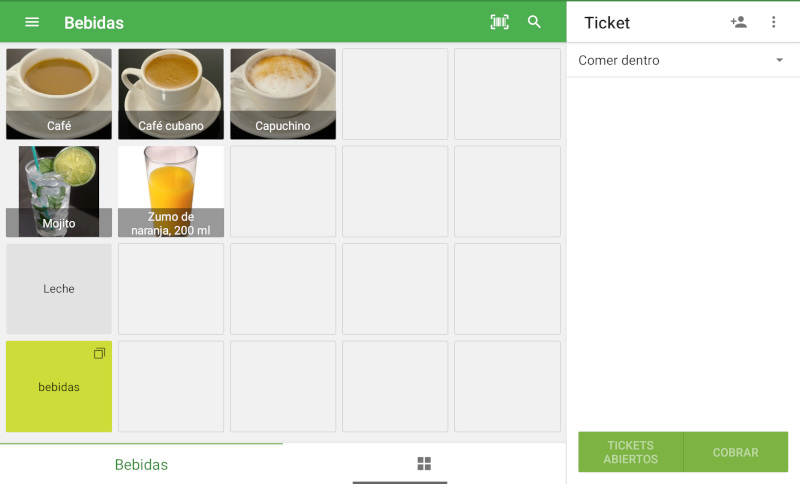Viewport: 800px width, 484px height.
Task: Add customer to ticket icon
Action: [738, 22]
